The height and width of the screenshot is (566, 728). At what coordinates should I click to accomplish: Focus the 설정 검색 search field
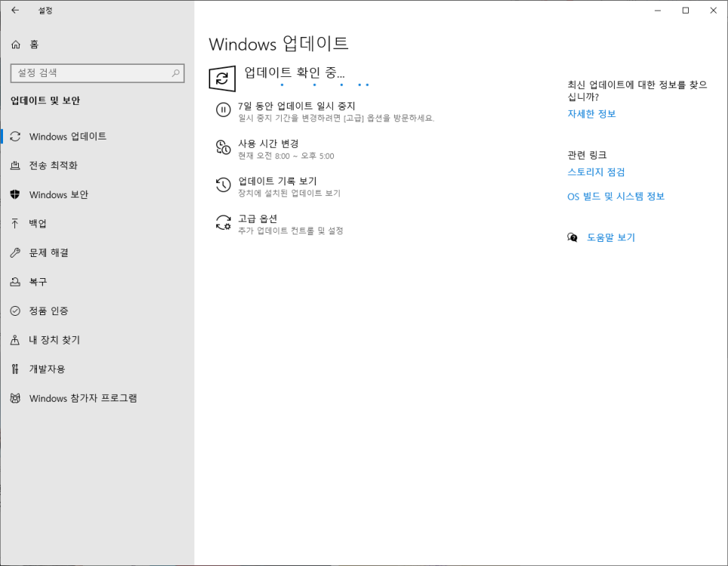[x=97, y=73]
